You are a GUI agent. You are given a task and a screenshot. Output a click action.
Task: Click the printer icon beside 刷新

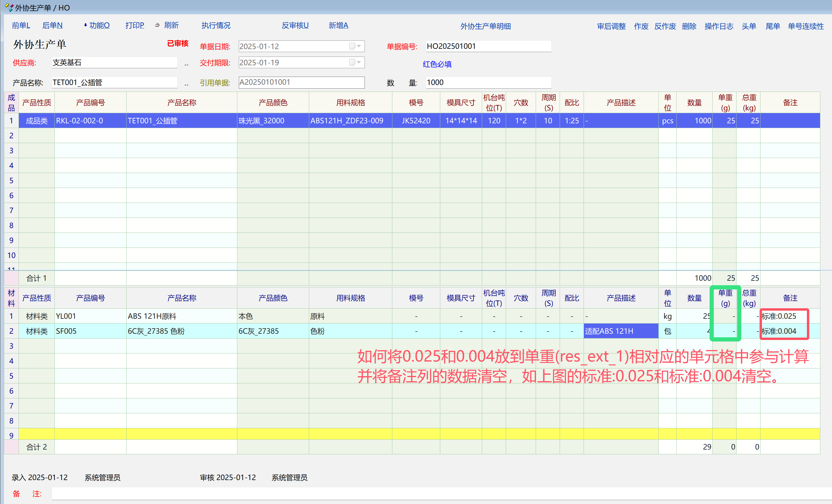[x=157, y=25]
